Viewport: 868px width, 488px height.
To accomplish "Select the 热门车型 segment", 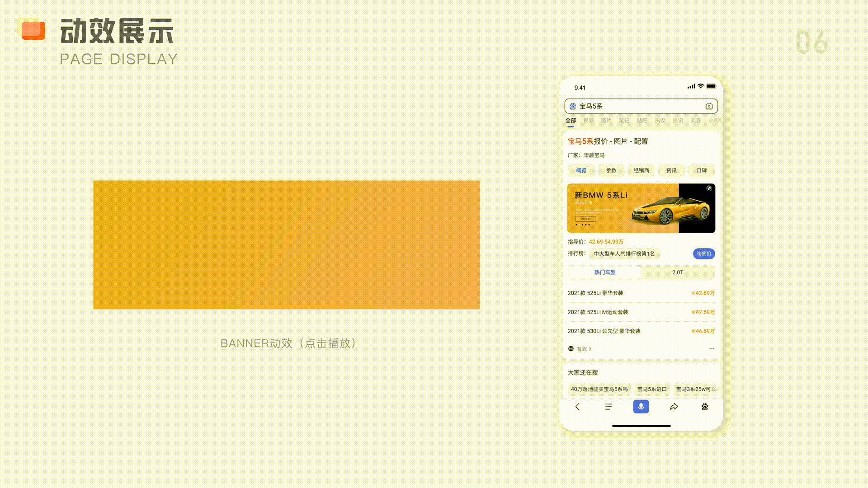I will [x=605, y=272].
